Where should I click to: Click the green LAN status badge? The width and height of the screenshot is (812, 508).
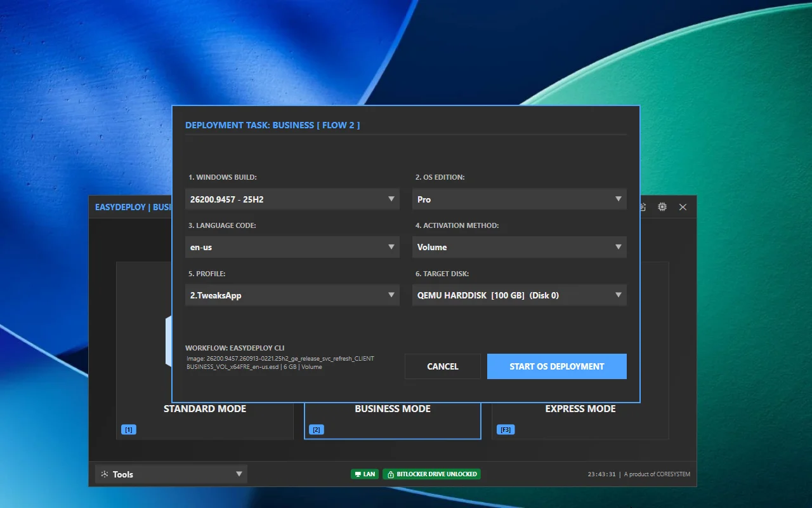[x=365, y=474]
